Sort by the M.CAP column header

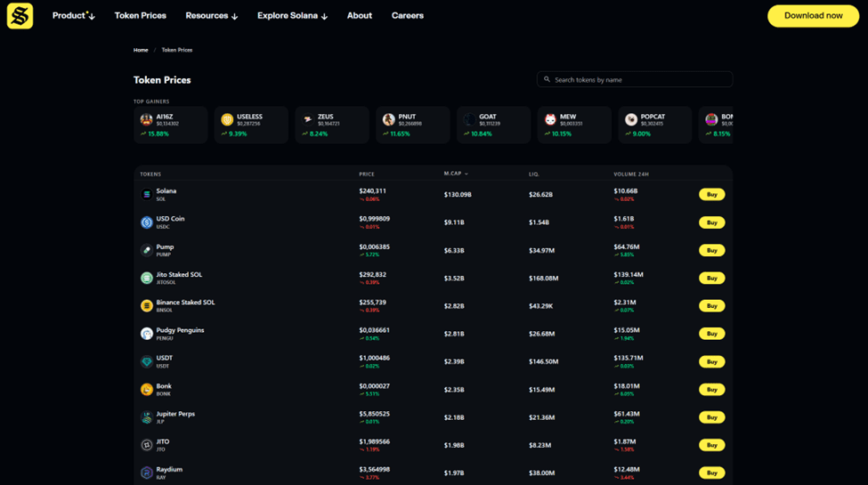pyautogui.click(x=456, y=174)
